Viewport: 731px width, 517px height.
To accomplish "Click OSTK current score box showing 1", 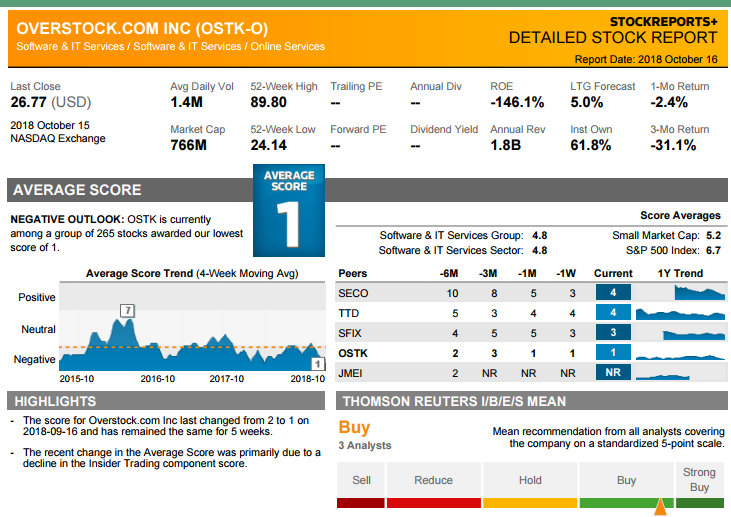I will [x=613, y=352].
